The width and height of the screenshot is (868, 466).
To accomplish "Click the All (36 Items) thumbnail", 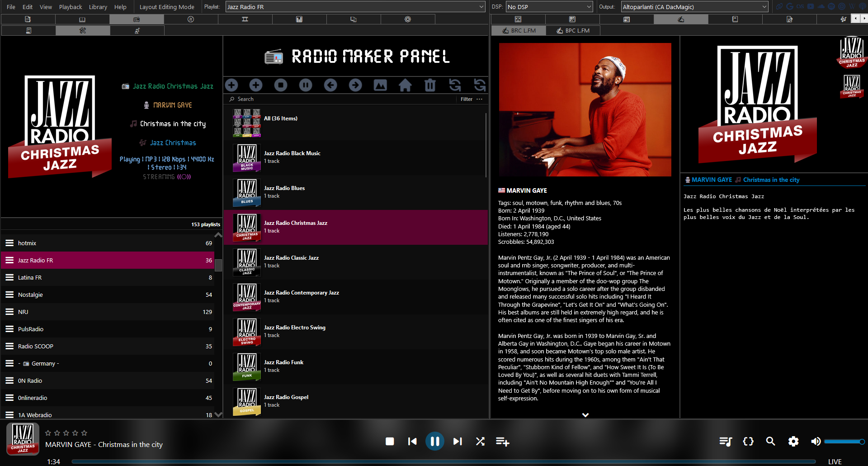I will (x=247, y=123).
